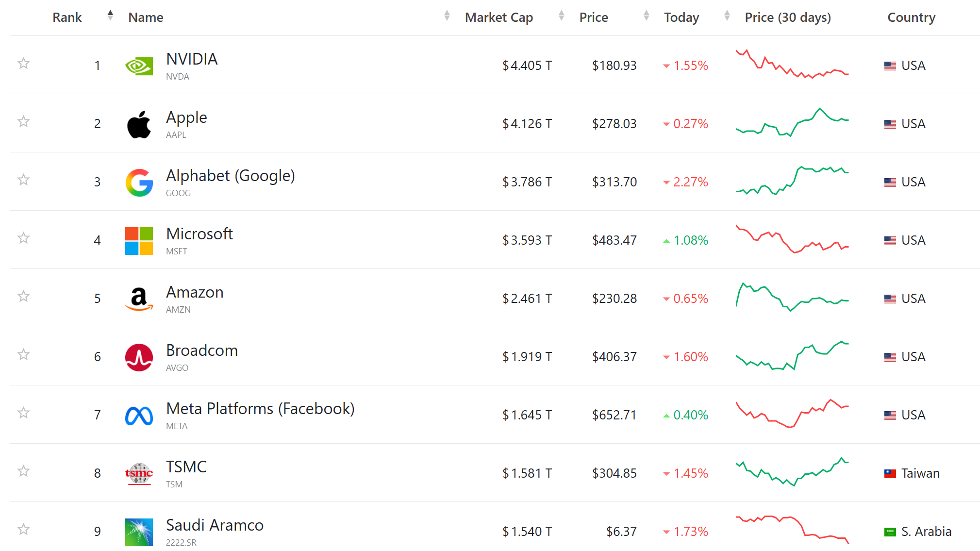Click the NVIDIA logo icon
This screenshot has height=551, width=980.
click(x=139, y=66)
